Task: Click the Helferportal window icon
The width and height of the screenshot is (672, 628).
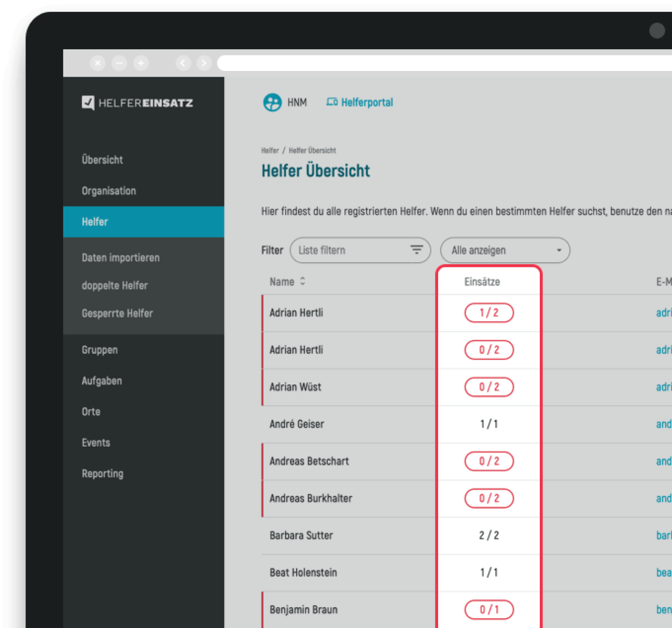Action: (332, 102)
